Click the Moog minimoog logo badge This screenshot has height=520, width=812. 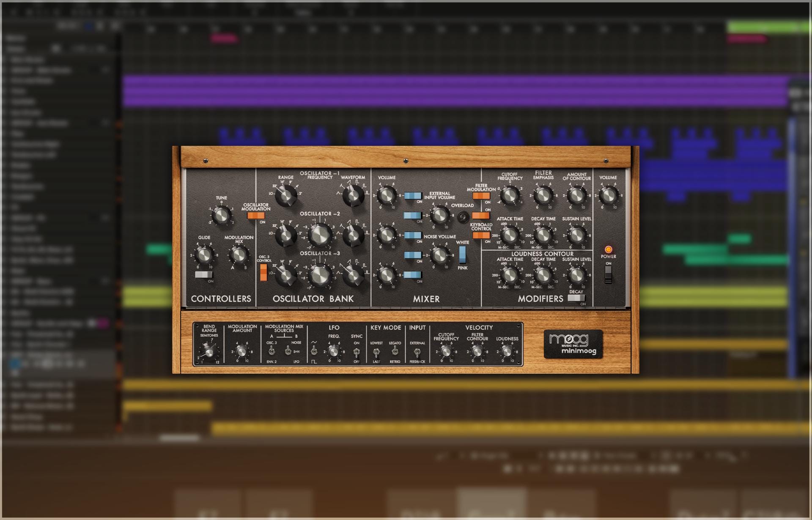[x=573, y=344]
